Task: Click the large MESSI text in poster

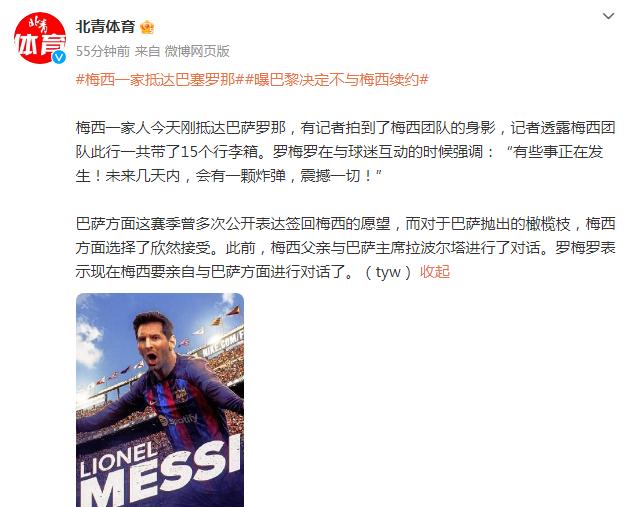Action: (x=161, y=474)
